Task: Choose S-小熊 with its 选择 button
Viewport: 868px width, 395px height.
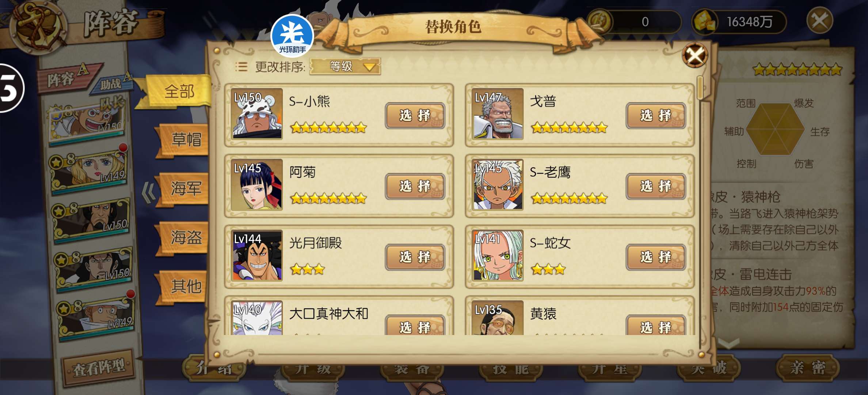Action: coord(415,116)
